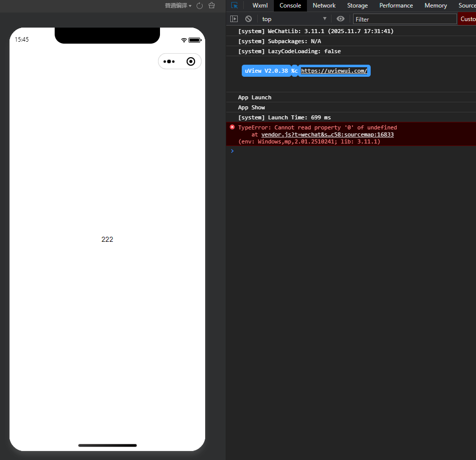Clear the console log
Viewport: 476px width, 460px height.
[248, 19]
